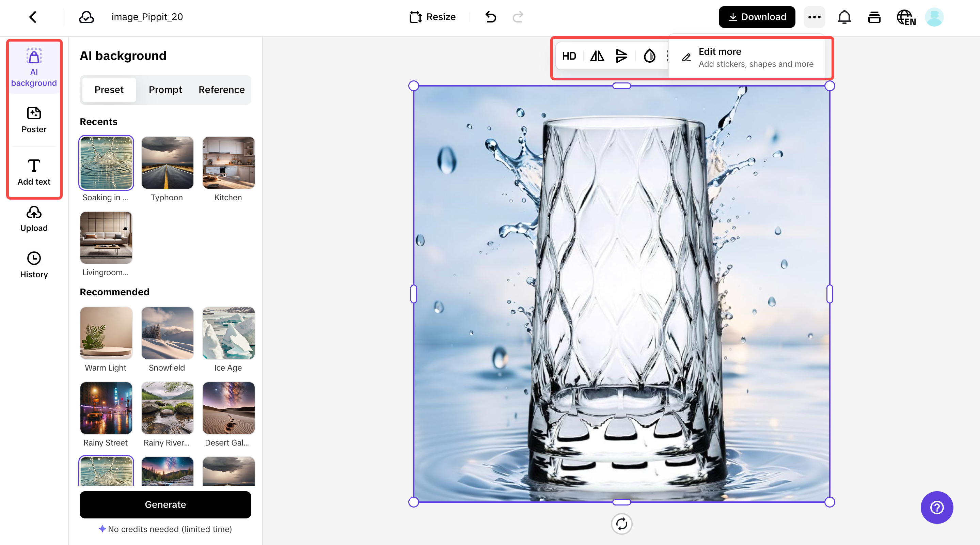Screen dimensions: 980x545
Task: Switch to the Reference tab
Action: click(x=221, y=90)
